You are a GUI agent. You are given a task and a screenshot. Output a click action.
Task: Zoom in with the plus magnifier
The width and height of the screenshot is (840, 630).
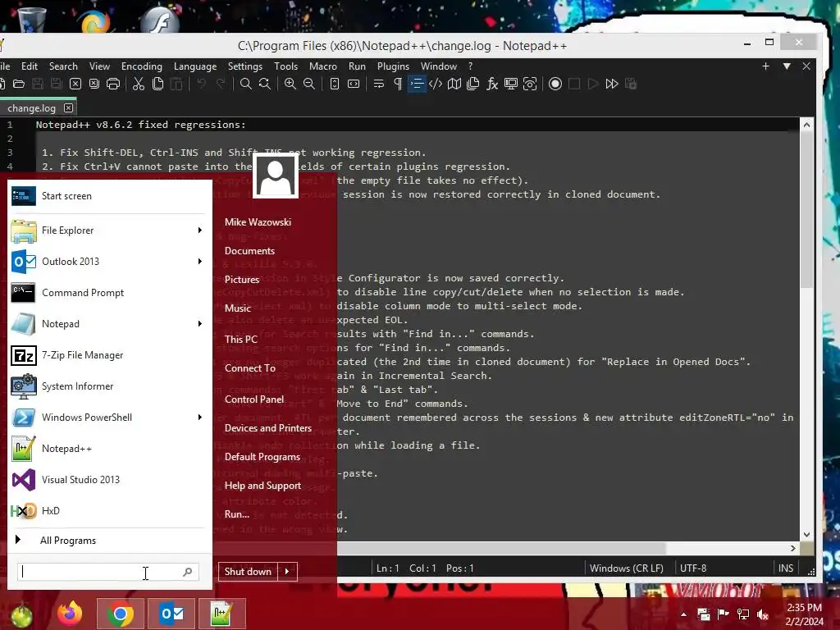(x=290, y=84)
